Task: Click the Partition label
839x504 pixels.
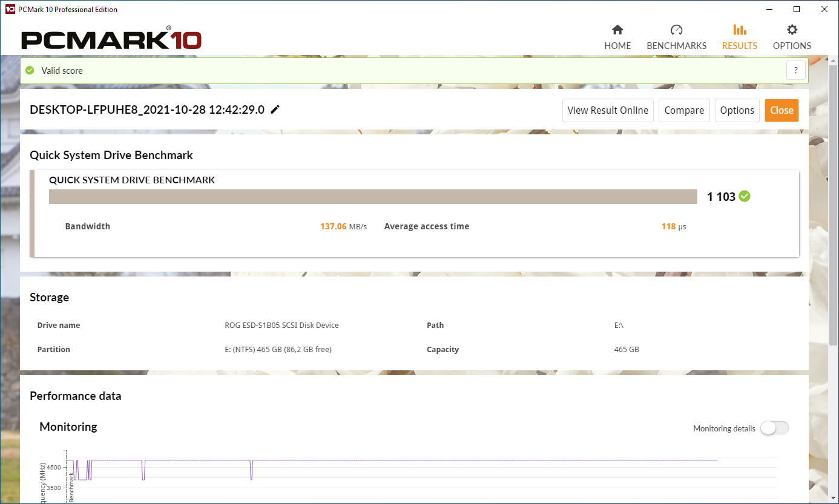Action: [x=54, y=349]
